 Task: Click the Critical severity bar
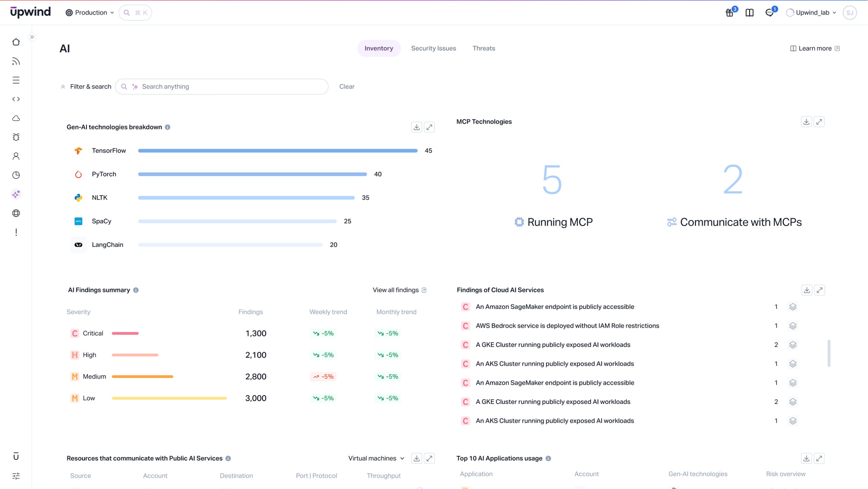click(125, 334)
